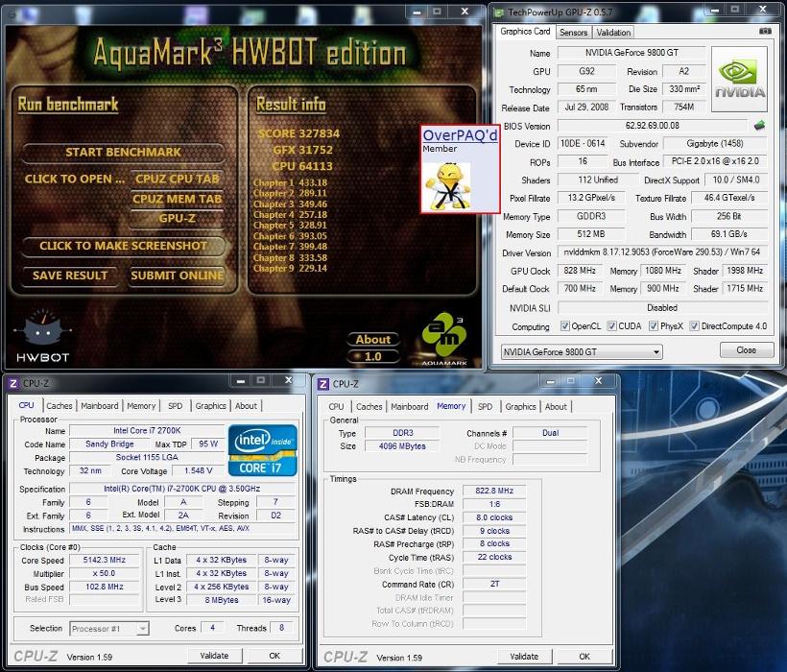Click the left CPU-Z window title icon
The width and height of the screenshot is (787, 672).
tap(13, 384)
